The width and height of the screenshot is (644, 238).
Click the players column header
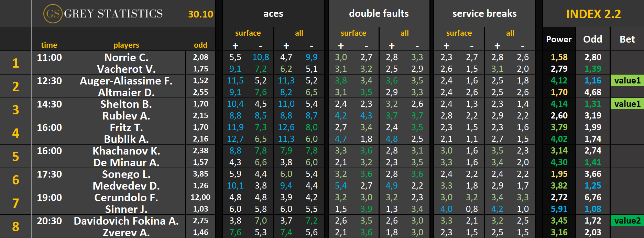(x=126, y=45)
